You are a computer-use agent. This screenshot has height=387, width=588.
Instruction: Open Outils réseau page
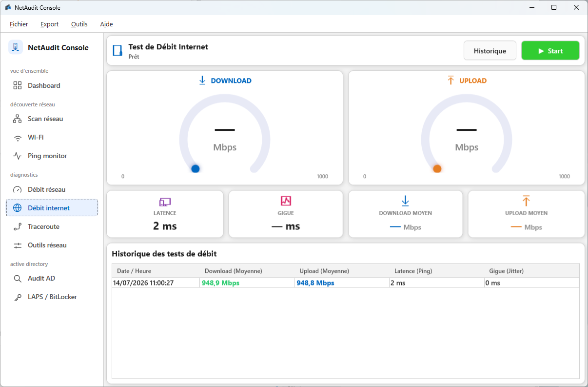[x=52, y=245]
